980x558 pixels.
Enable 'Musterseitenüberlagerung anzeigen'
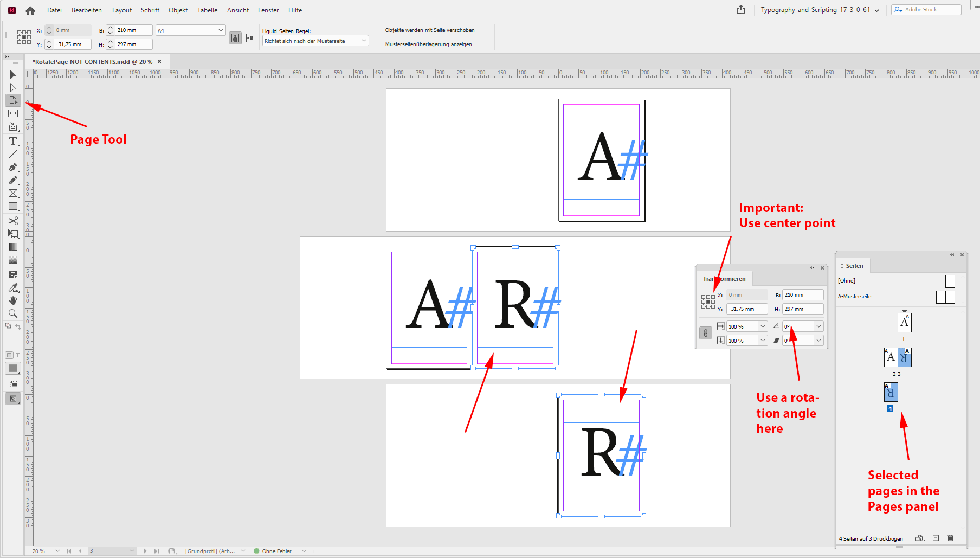(x=379, y=44)
